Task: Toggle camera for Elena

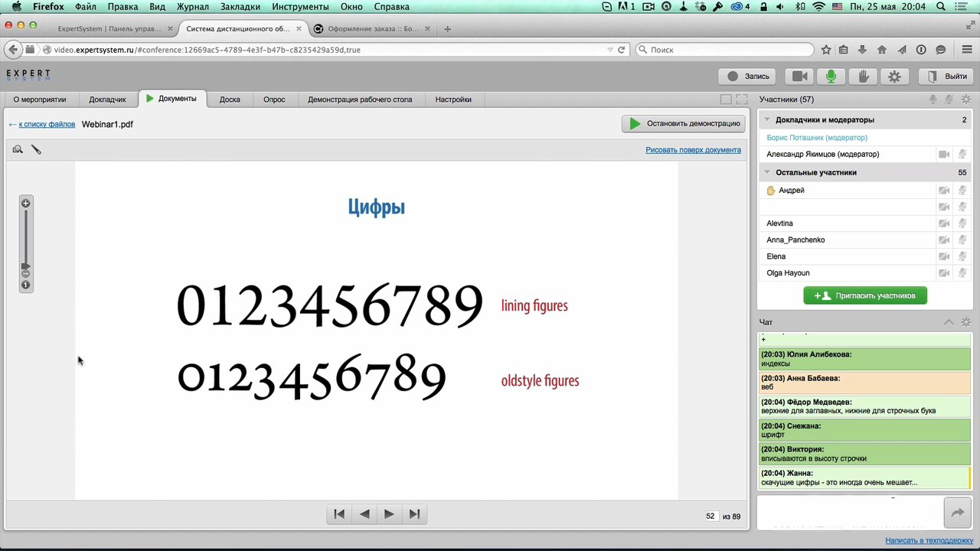Action: pos(944,256)
